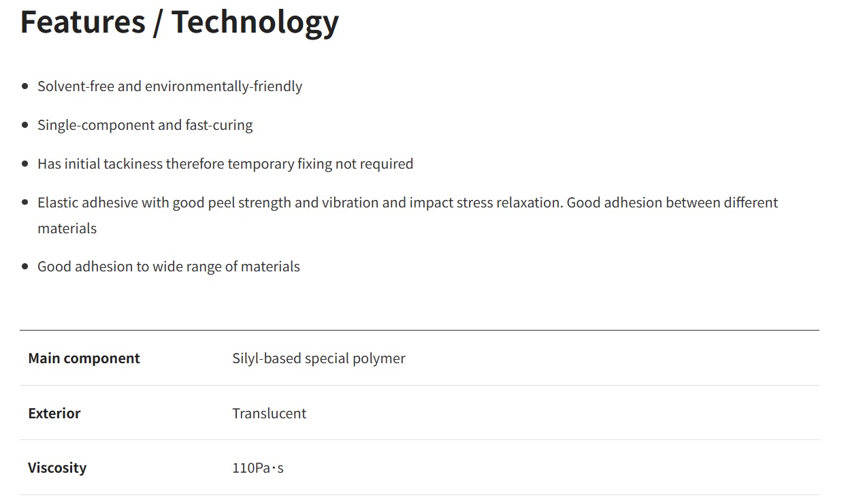Click the 'Elastic adhesive with good peel strength' line
This screenshot has width=846, height=504.
(x=299, y=203)
